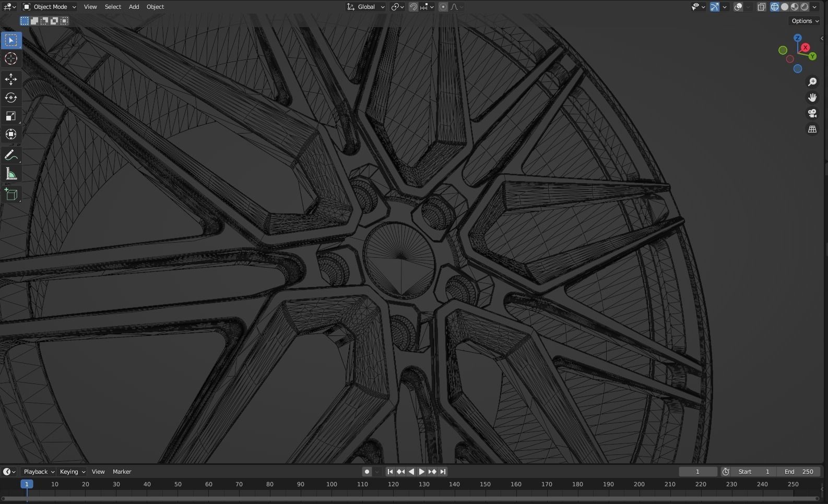
Task: Choose the Move tool
Action: click(11, 79)
